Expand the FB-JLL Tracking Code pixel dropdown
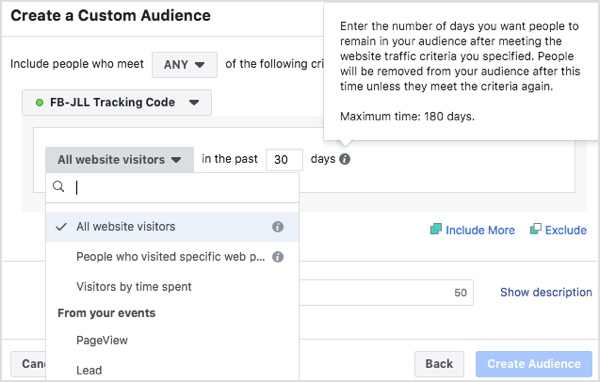This screenshot has width=600, height=382. coord(117,103)
